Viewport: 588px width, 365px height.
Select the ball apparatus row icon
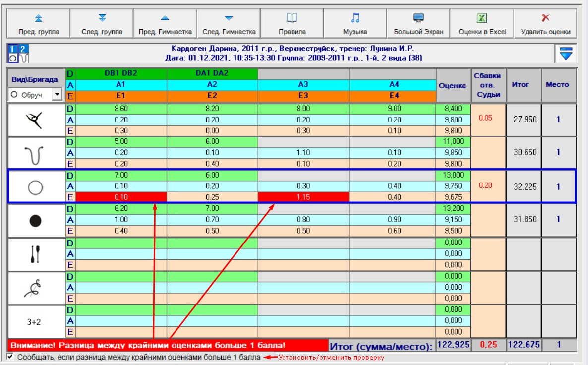tap(36, 220)
